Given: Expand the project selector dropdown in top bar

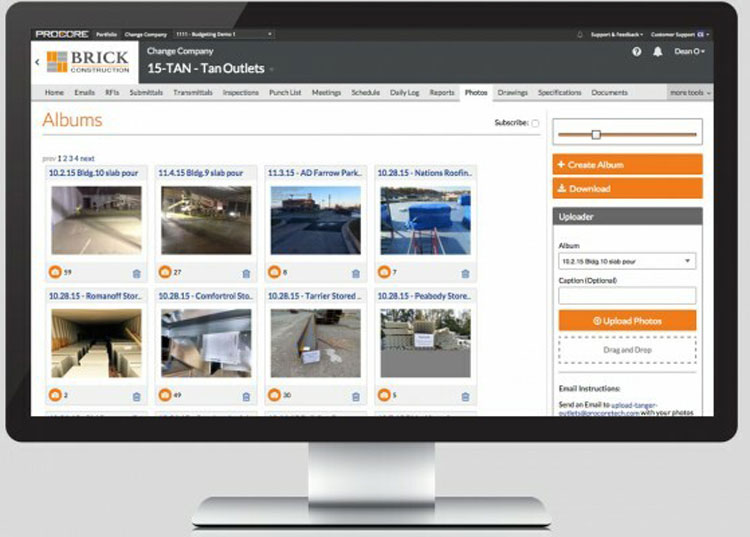Looking at the screenshot, I should [x=223, y=34].
